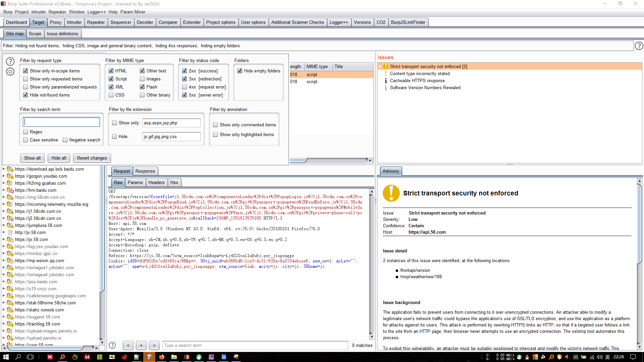This screenshot has width=644, height=362.
Task: Open the Param Miner menu
Action: point(133,12)
